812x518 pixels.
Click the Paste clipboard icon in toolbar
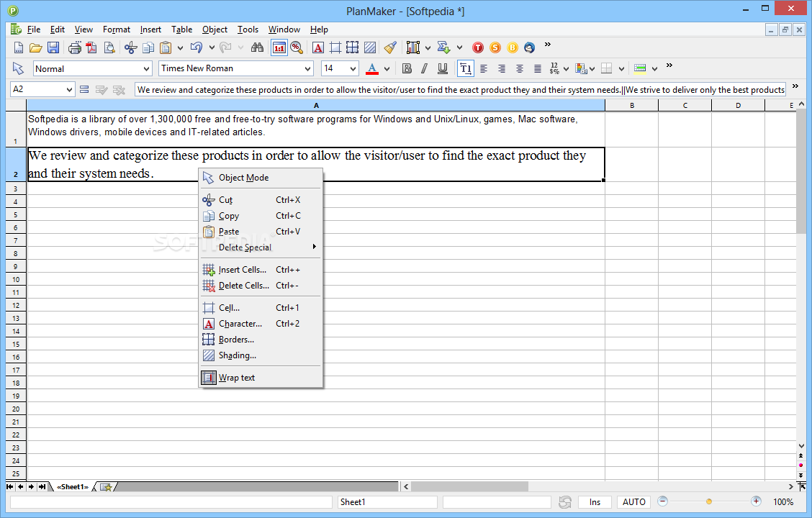point(165,48)
